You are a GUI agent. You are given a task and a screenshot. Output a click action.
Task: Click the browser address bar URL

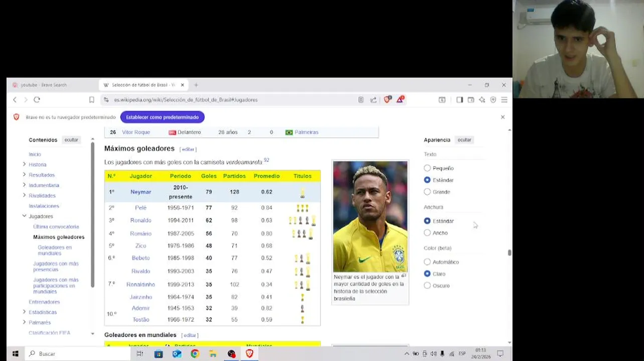point(186,100)
